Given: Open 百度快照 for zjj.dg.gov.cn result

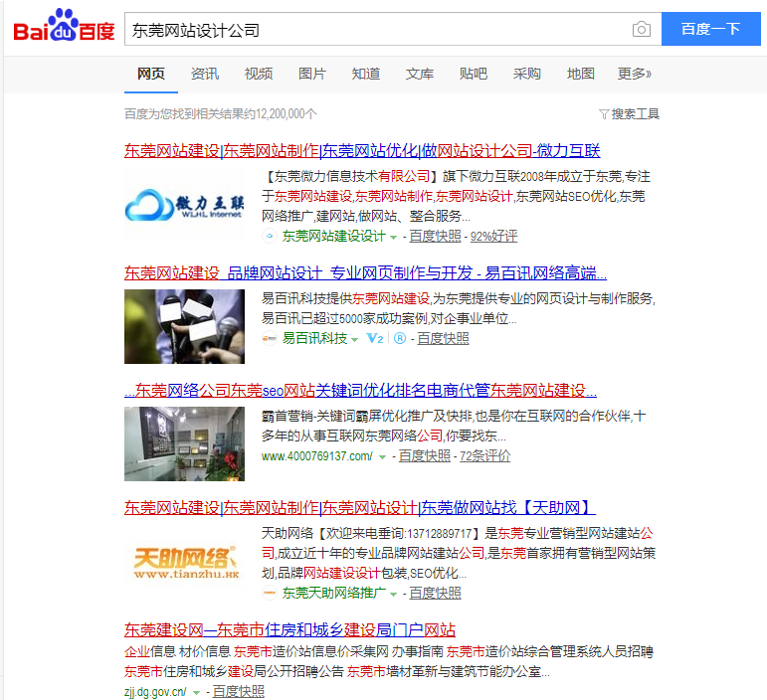Looking at the screenshot, I should [x=238, y=692].
